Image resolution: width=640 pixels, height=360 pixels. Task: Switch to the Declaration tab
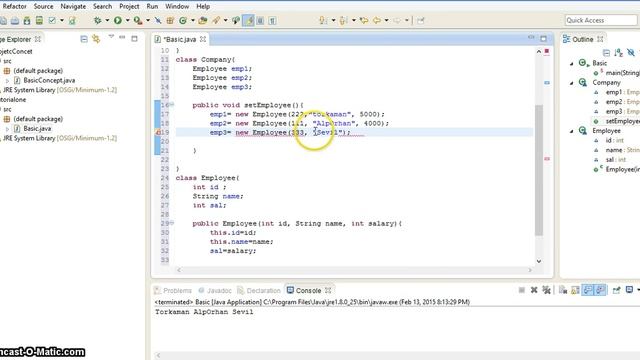point(259,290)
